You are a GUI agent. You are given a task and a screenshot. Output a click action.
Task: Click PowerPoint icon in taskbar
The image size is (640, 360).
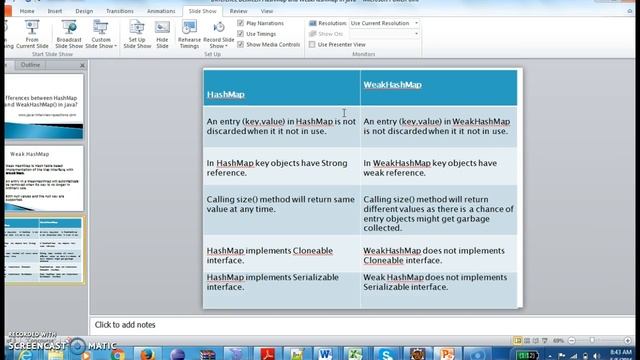pos(447,354)
